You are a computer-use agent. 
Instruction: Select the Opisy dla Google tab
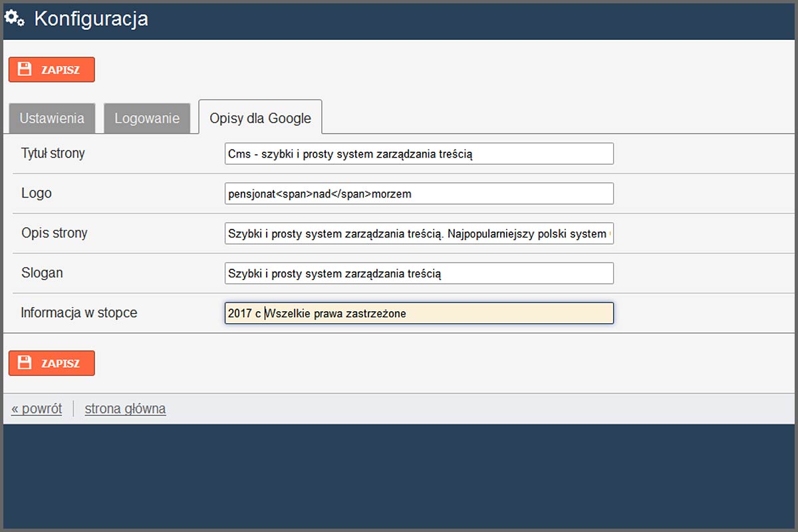[x=260, y=118]
